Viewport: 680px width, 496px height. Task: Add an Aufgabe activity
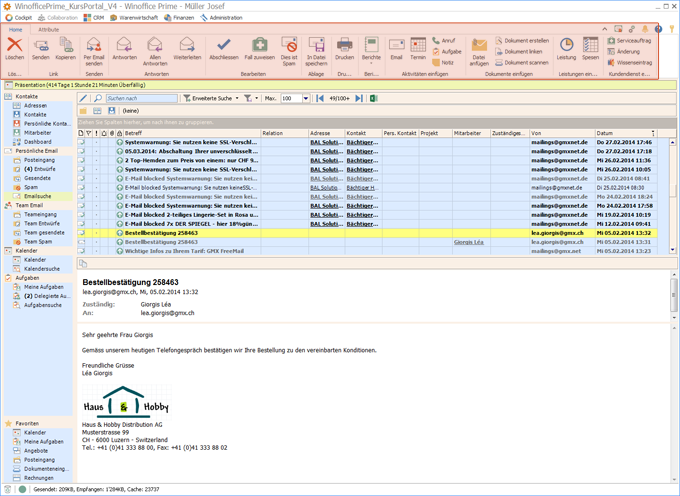[447, 52]
